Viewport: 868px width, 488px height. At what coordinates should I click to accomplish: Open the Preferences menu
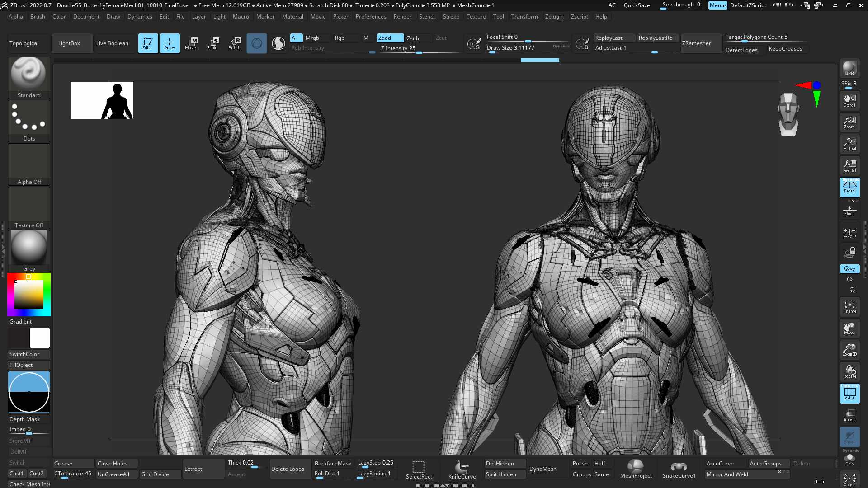pos(371,17)
